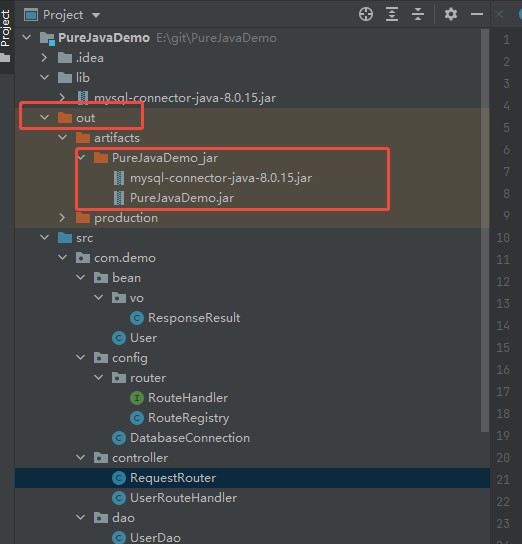This screenshot has width=522, height=544.
Task: Select the DatabaseConnection class
Action: point(190,438)
